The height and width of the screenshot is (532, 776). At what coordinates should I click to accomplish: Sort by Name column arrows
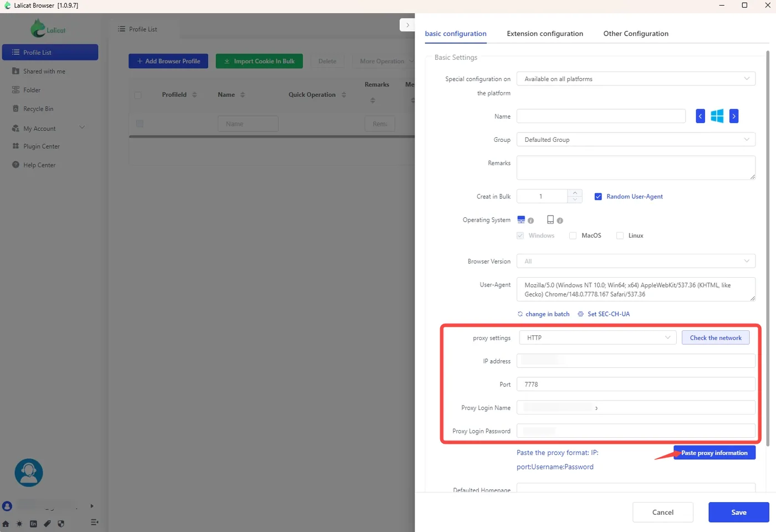[243, 95]
